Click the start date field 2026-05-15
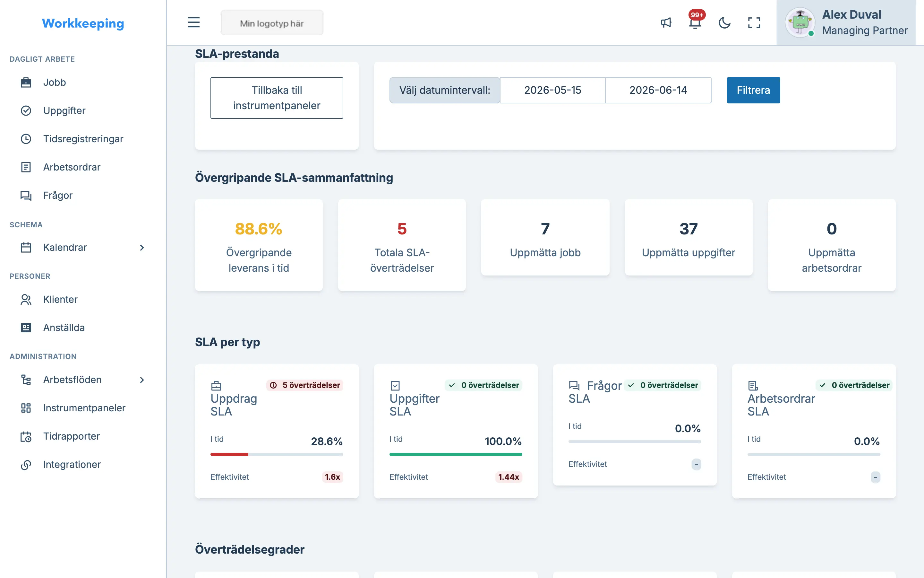Screen dimensions: 924x578 point(552,90)
